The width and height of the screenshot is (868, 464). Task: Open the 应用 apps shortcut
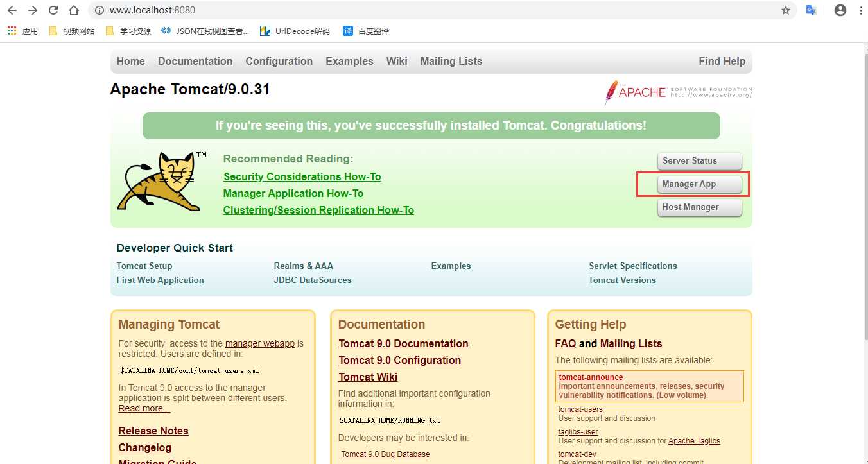22,31
